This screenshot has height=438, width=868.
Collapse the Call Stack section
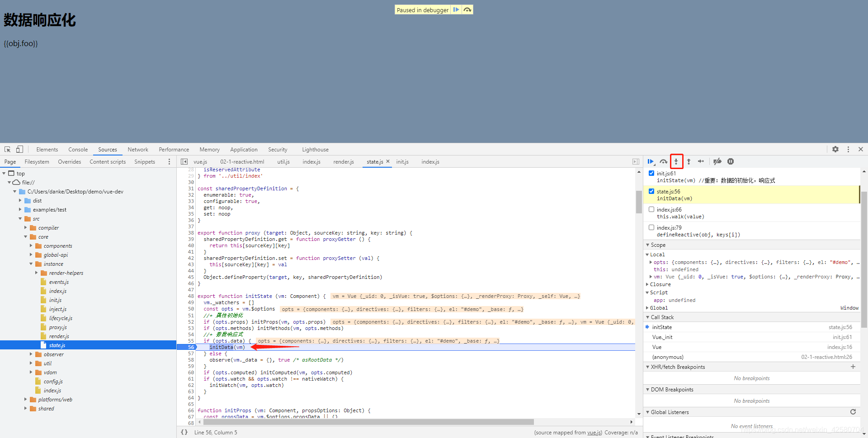pyautogui.click(x=647, y=317)
